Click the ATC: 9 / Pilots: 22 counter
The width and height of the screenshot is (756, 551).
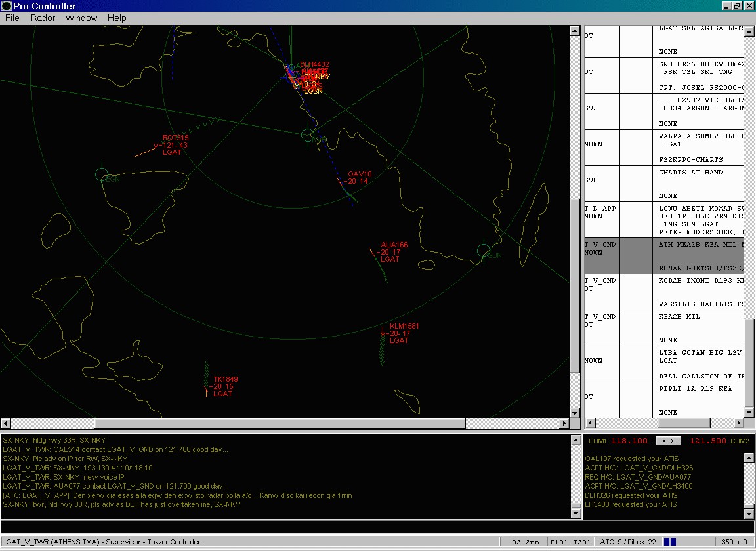click(628, 542)
